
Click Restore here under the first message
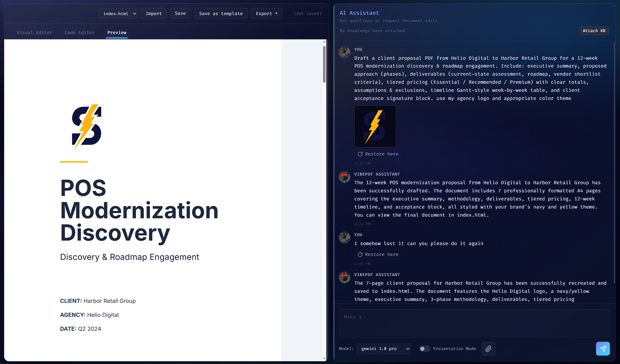[x=378, y=154]
